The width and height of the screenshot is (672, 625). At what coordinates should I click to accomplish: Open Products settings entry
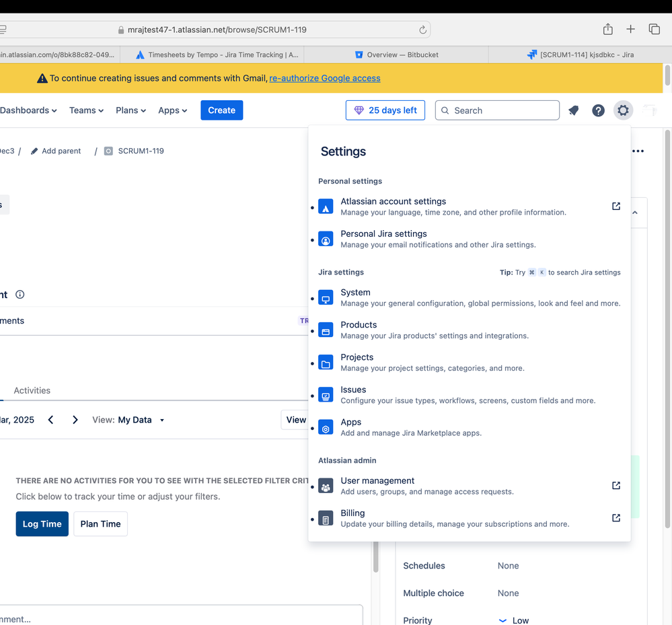click(x=470, y=330)
